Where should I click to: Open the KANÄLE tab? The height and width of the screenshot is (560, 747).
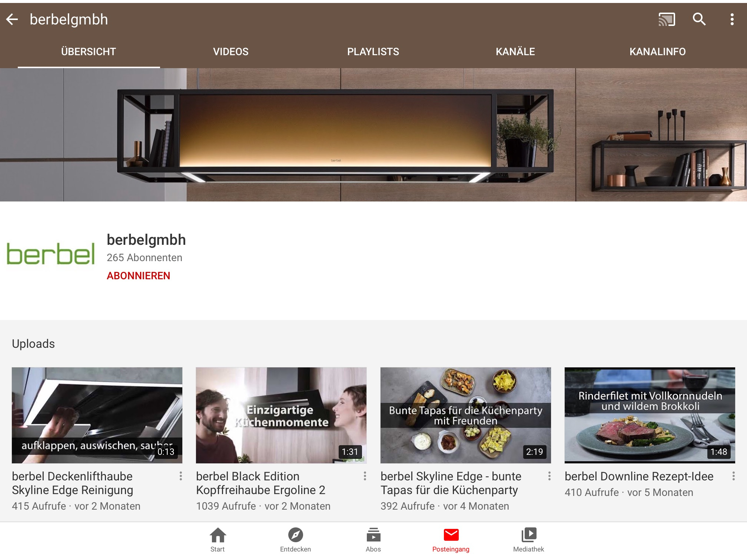[515, 51]
